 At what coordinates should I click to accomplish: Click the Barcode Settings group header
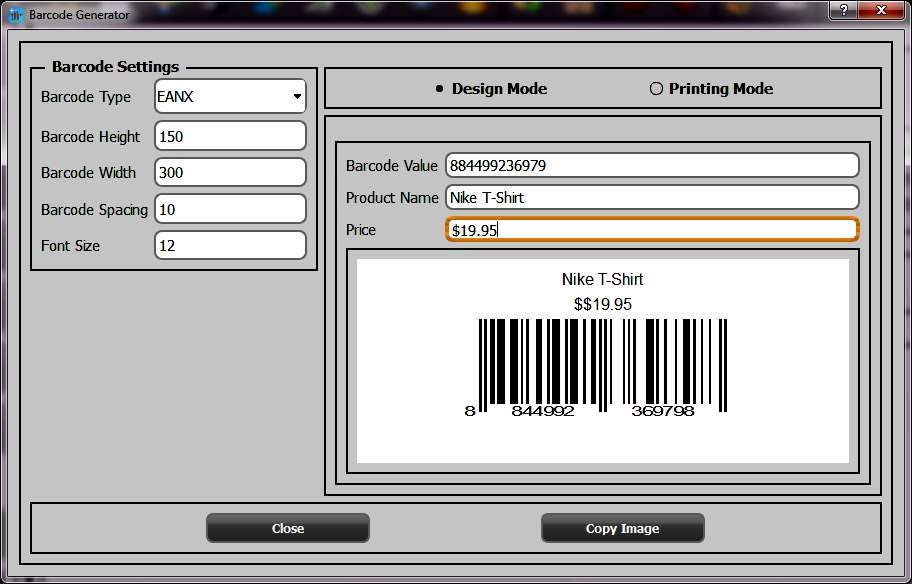click(x=113, y=67)
